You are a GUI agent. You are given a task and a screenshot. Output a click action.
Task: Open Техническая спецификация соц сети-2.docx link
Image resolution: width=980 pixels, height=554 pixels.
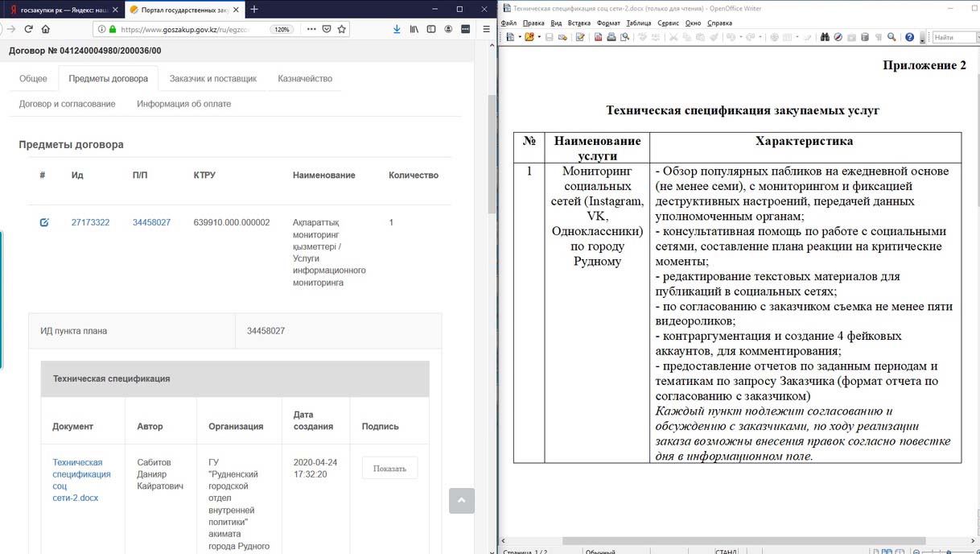[x=81, y=480]
